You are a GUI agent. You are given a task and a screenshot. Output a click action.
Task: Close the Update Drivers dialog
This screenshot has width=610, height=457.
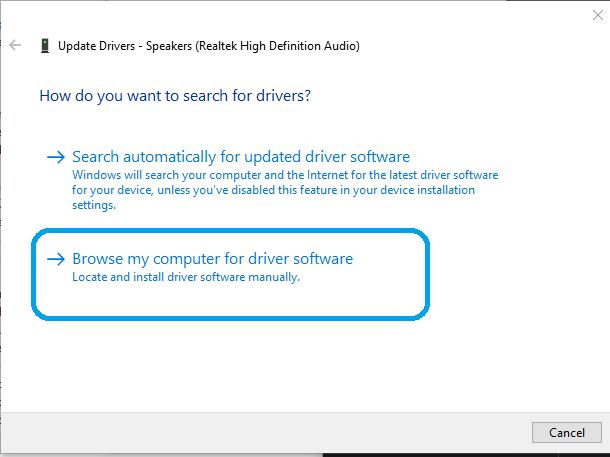(x=598, y=15)
